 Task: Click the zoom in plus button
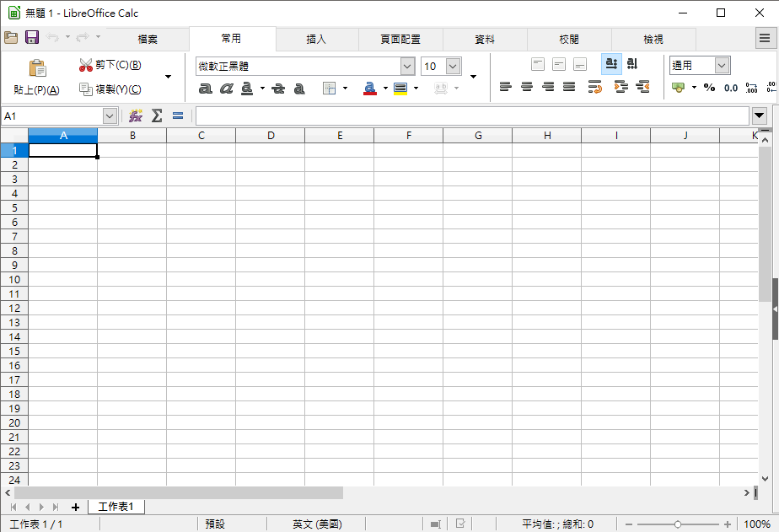(728, 524)
